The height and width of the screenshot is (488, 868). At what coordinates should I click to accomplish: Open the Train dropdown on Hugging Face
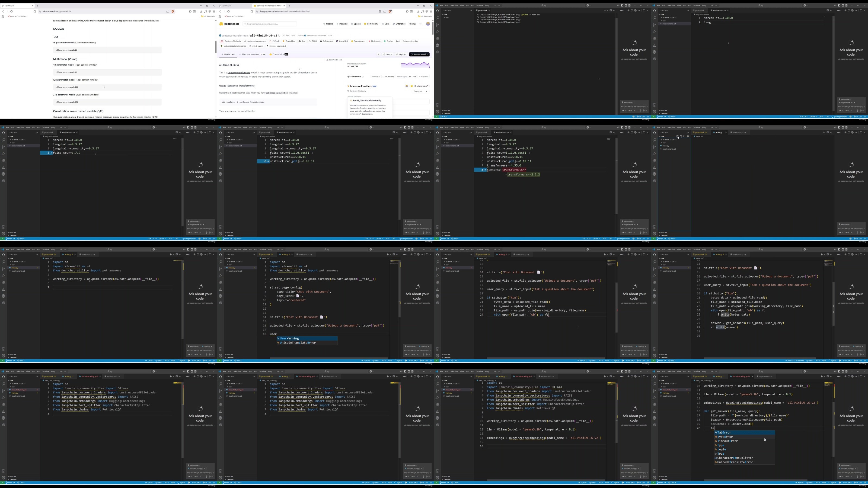click(x=388, y=54)
